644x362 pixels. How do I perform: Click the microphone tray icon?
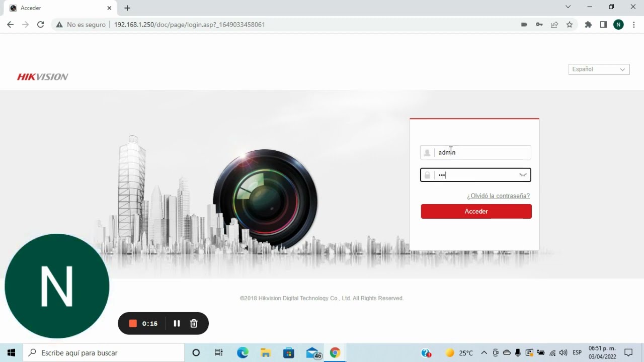coord(518,353)
